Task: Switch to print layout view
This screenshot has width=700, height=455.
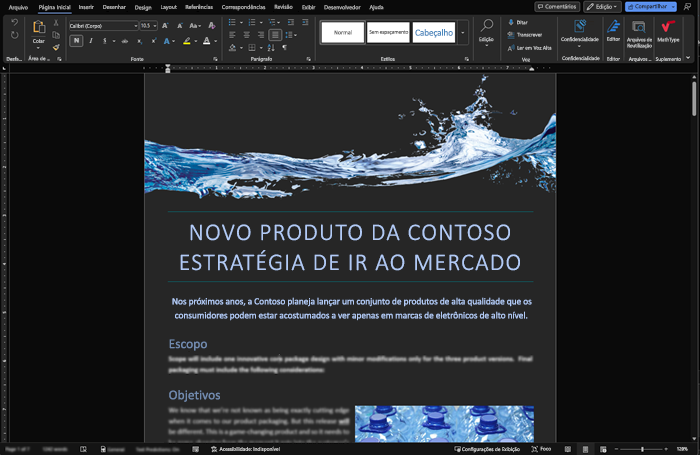Action: (585, 449)
